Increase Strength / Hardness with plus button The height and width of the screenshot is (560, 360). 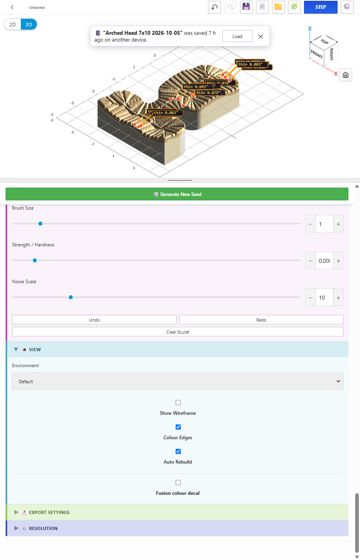point(338,261)
